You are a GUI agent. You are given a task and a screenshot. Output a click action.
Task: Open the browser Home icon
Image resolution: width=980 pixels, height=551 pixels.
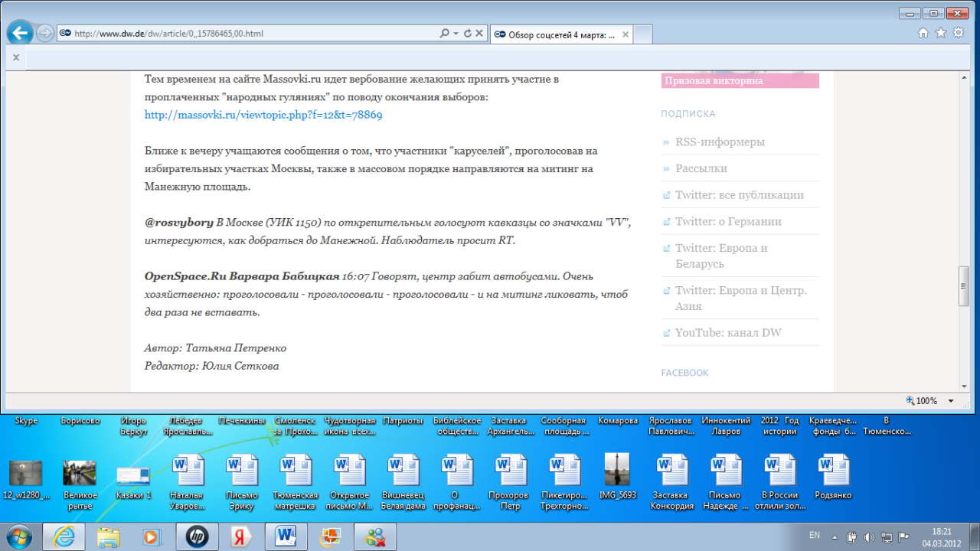click(x=923, y=33)
